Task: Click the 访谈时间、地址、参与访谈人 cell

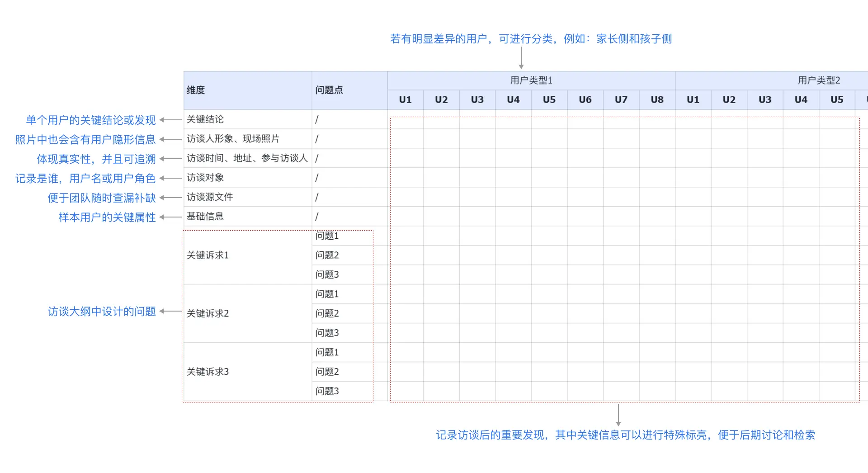Action: [247, 158]
